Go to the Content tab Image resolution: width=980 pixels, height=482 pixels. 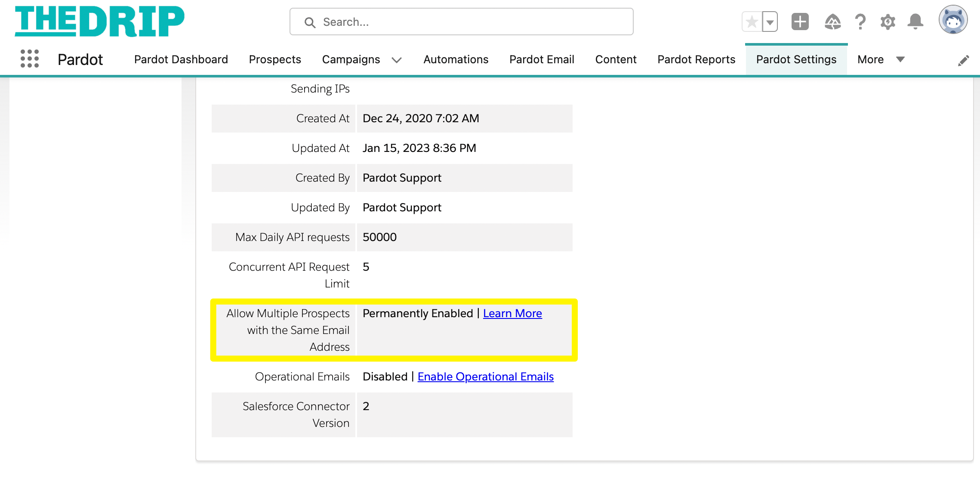pyautogui.click(x=616, y=59)
